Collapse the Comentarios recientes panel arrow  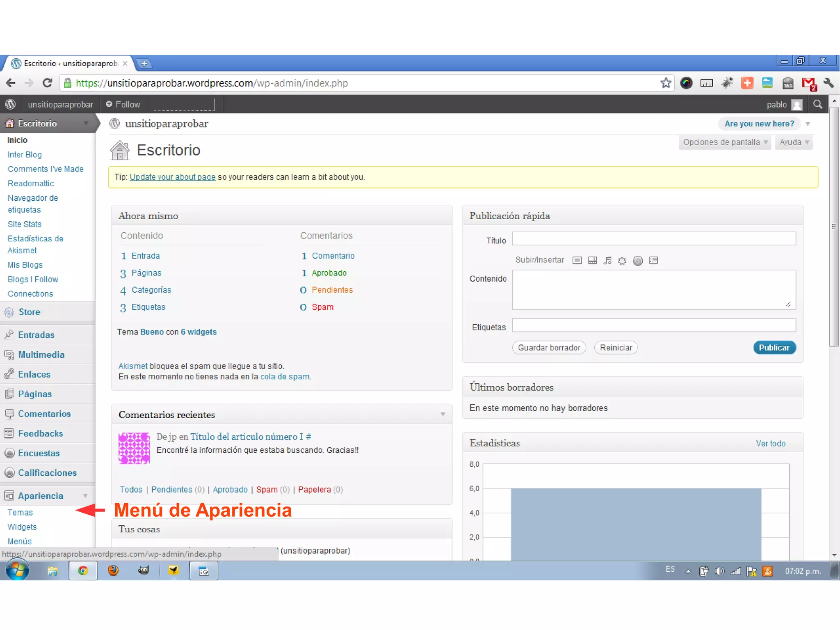coord(443,415)
